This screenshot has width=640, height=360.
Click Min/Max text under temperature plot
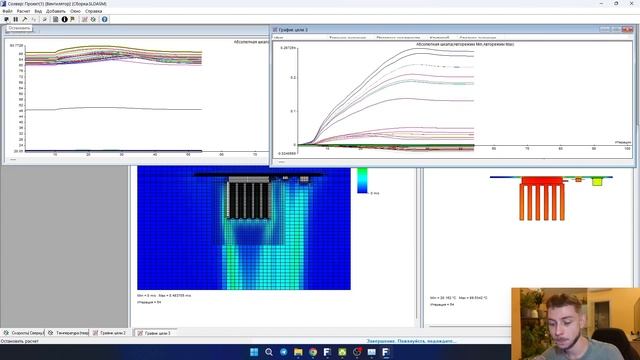click(x=458, y=298)
